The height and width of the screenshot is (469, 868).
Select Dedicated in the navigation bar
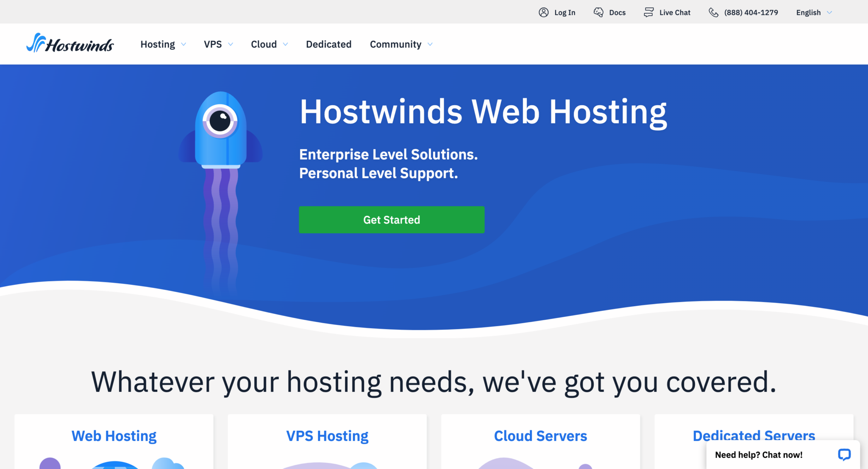328,44
